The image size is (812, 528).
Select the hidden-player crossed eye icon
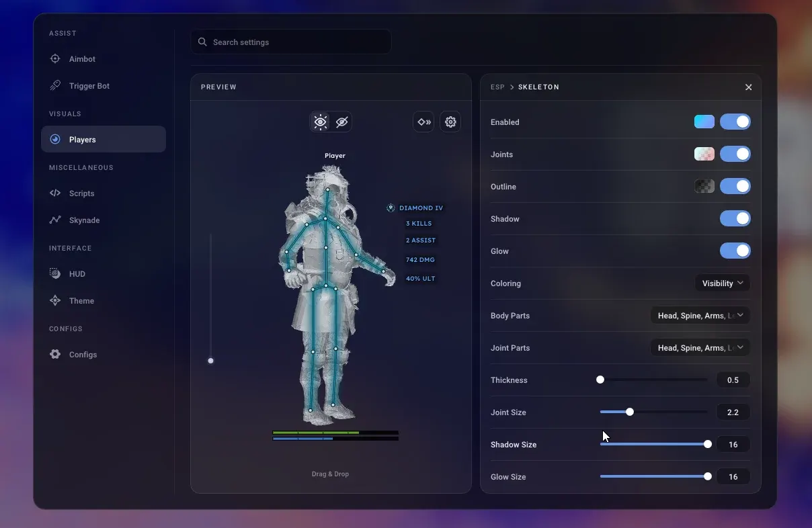pyautogui.click(x=341, y=122)
